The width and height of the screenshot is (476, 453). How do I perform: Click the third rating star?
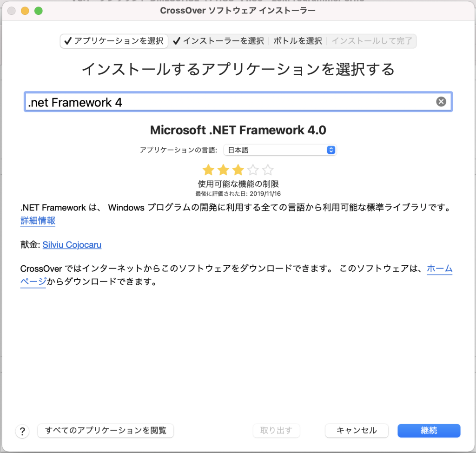(238, 170)
